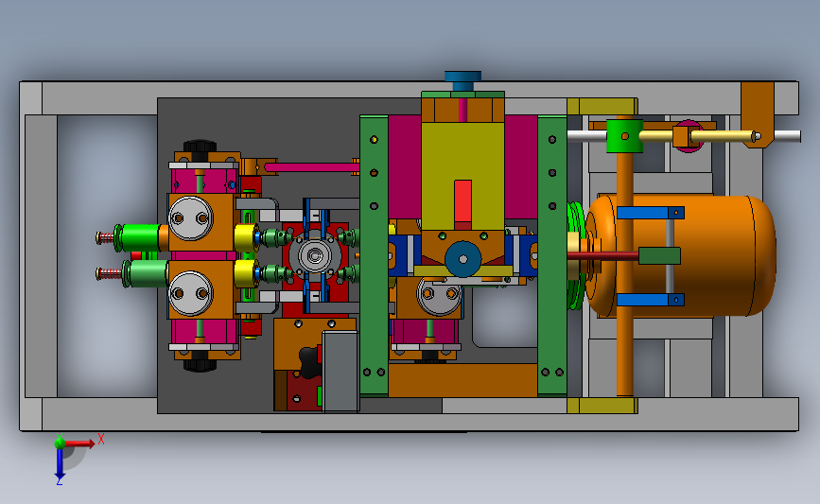Pick the lower red spring at the far left
This screenshot has height=504, width=820.
[x=110, y=273]
